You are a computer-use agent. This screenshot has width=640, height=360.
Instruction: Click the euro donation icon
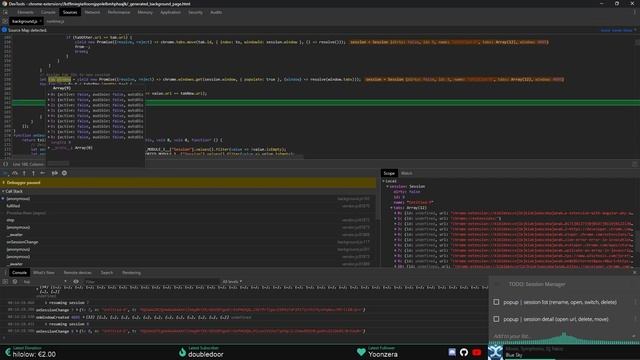point(7,352)
